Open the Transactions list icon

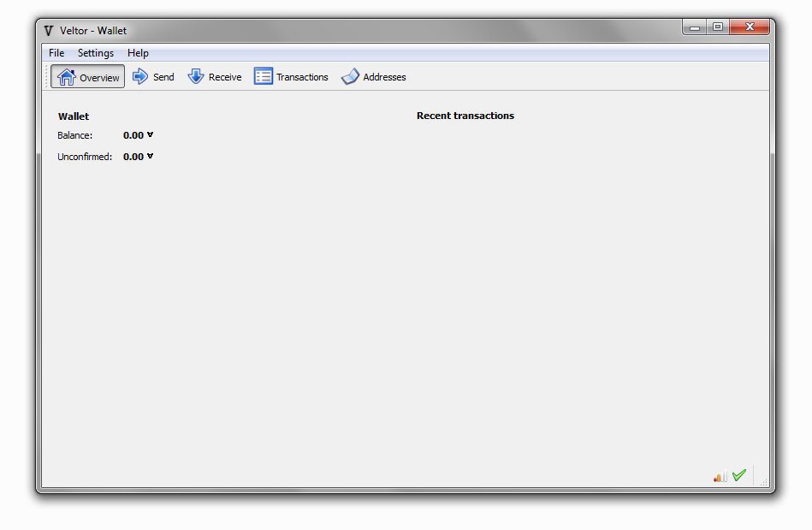264,76
